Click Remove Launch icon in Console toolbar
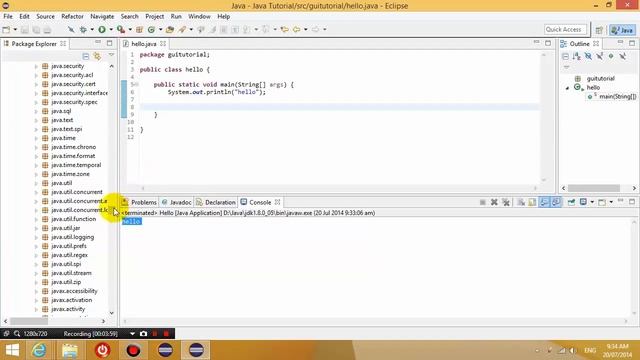Viewport: 640px width, 360px height. coord(494,202)
